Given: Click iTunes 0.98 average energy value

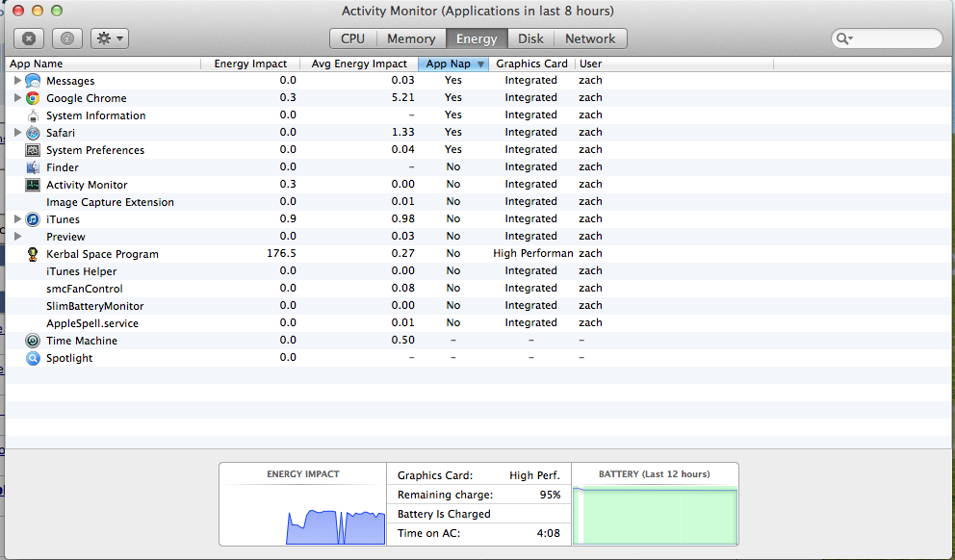Looking at the screenshot, I should [x=403, y=218].
